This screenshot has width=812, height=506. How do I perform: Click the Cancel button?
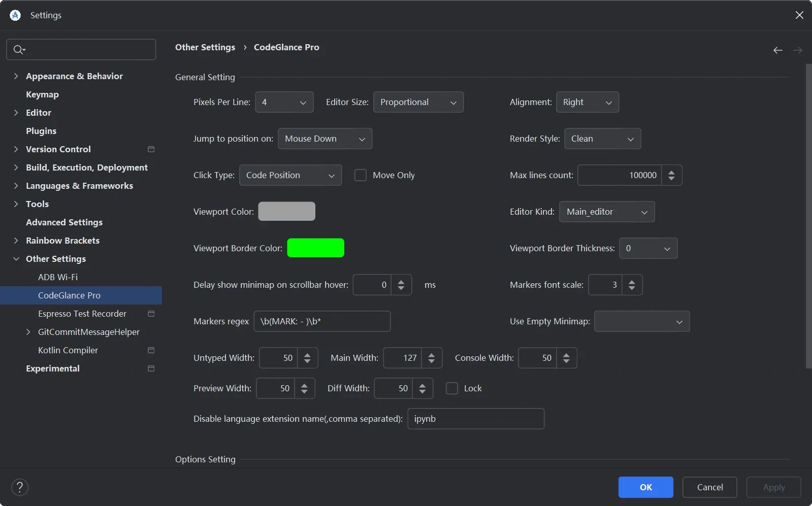710,487
